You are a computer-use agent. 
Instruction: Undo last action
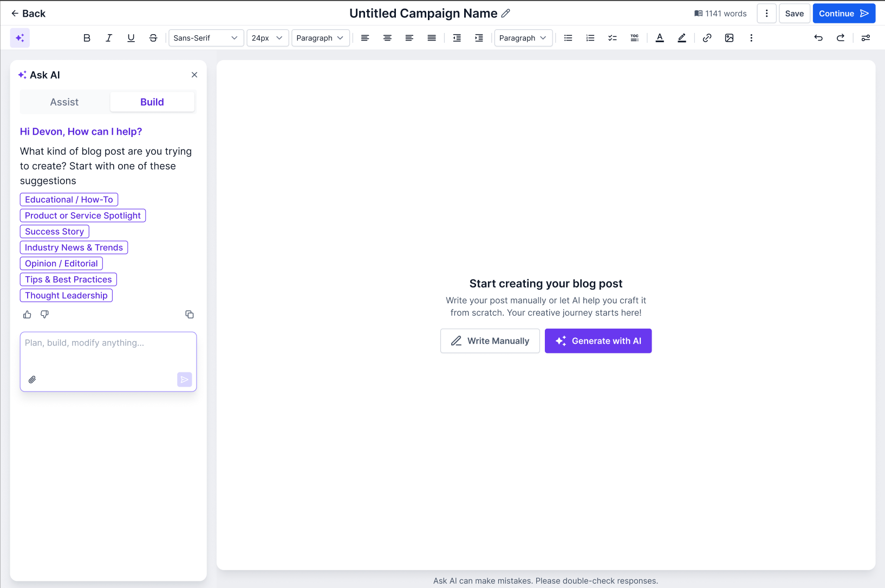tap(818, 38)
